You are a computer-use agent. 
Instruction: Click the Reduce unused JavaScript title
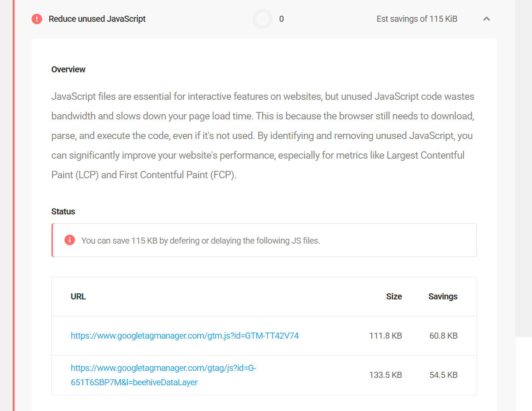click(98, 19)
